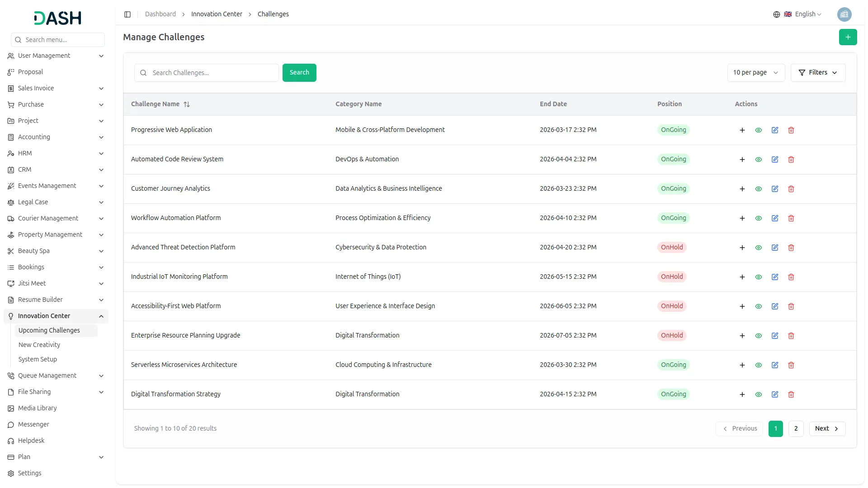Expand the Filters dropdown
The image size is (868, 488).
[817, 73]
